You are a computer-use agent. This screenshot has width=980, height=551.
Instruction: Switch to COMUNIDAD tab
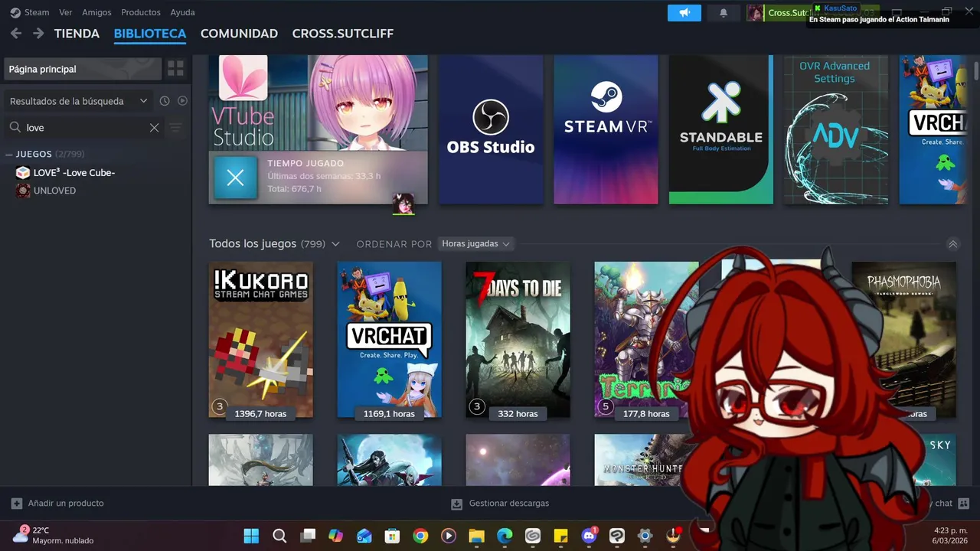click(239, 34)
